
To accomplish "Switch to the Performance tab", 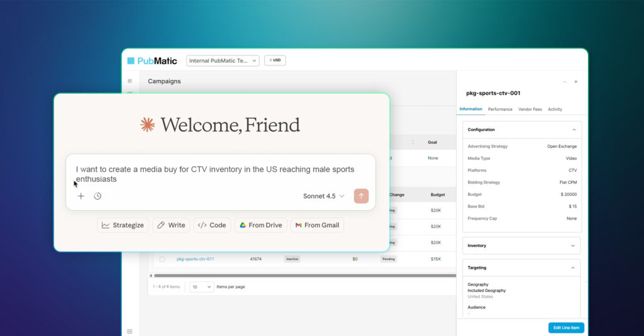I will (500, 109).
